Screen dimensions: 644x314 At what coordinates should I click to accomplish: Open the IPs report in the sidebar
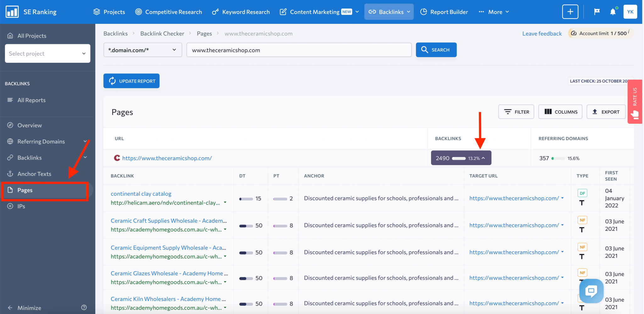[21, 206]
